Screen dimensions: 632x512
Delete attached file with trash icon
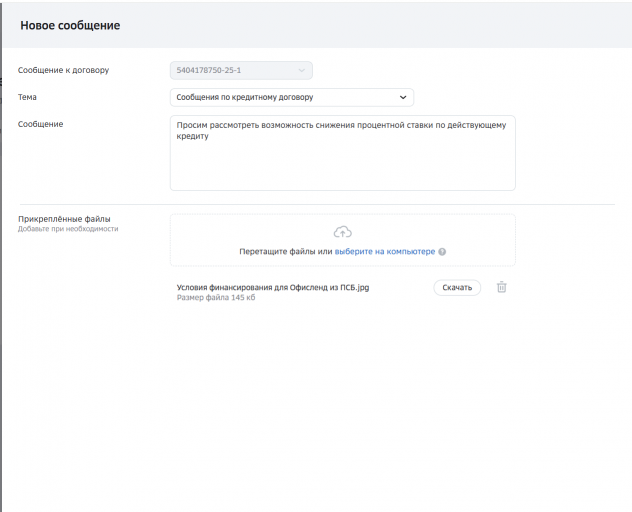[x=501, y=287]
